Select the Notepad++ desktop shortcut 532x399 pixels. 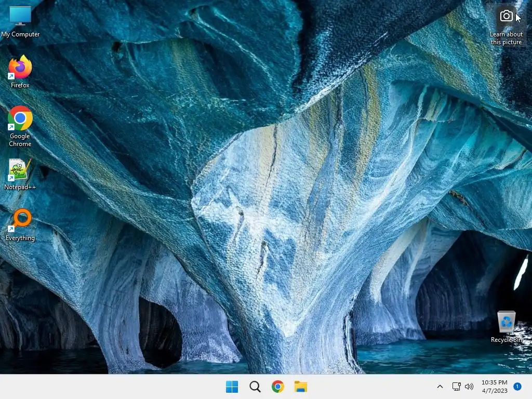[20, 174]
